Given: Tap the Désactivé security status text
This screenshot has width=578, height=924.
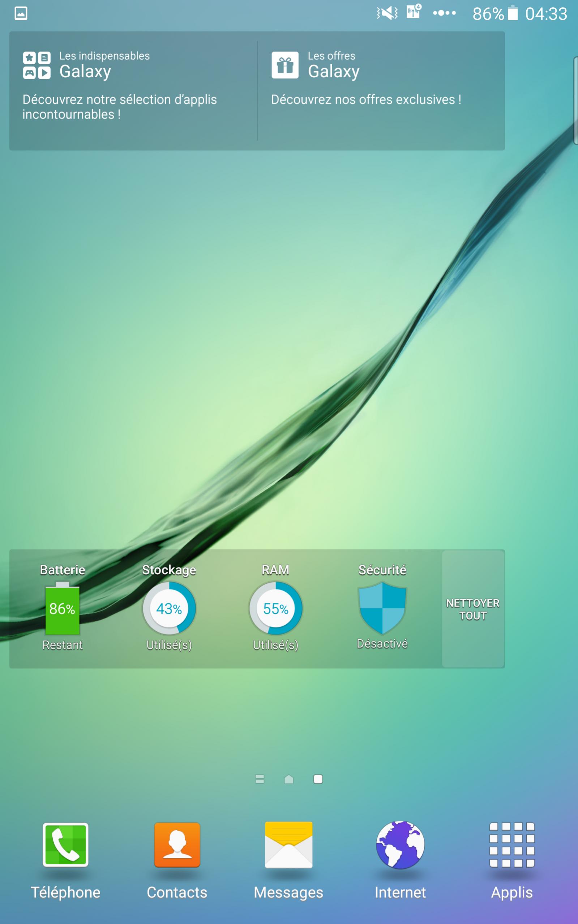Looking at the screenshot, I should pyautogui.click(x=382, y=644).
